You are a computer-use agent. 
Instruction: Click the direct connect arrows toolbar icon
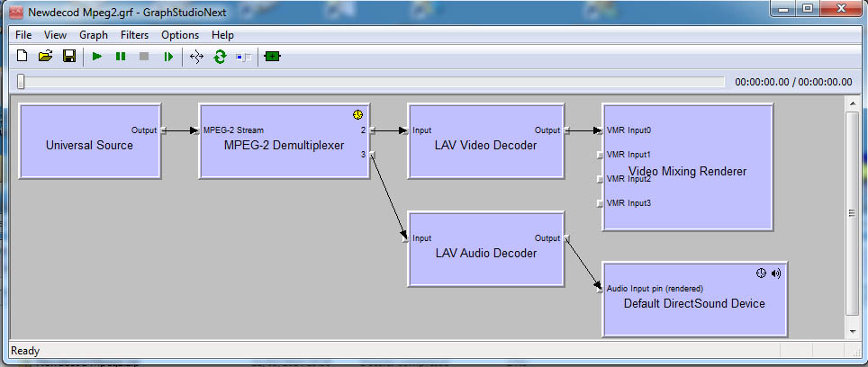(x=196, y=57)
